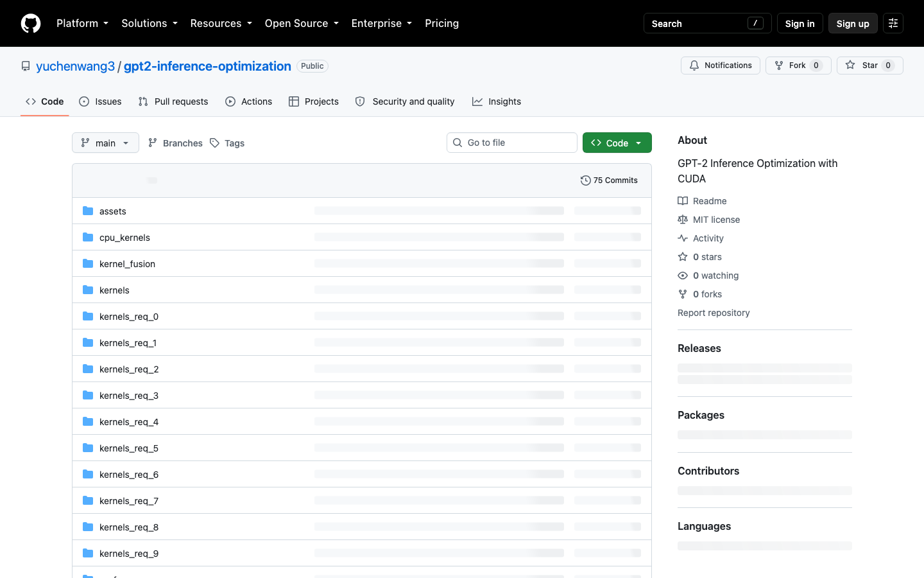Fork this repository
This screenshot has height=578, width=924.
tap(798, 66)
